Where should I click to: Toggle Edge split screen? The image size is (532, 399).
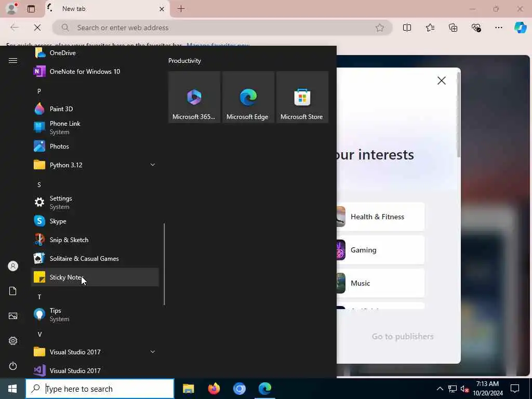point(407,28)
